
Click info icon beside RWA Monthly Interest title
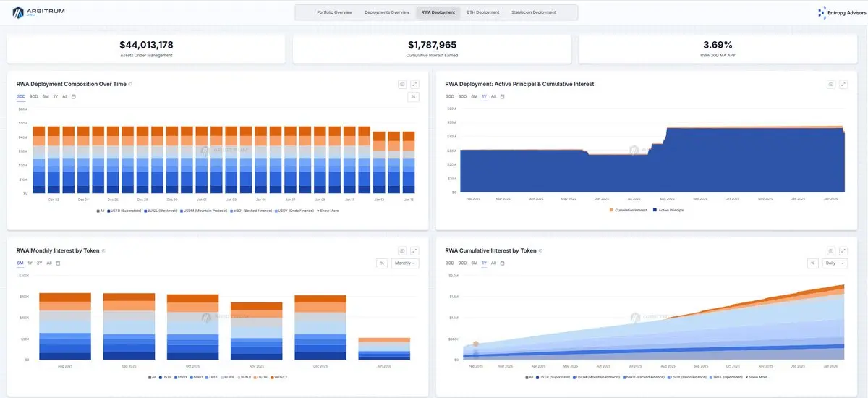pos(103,250)
